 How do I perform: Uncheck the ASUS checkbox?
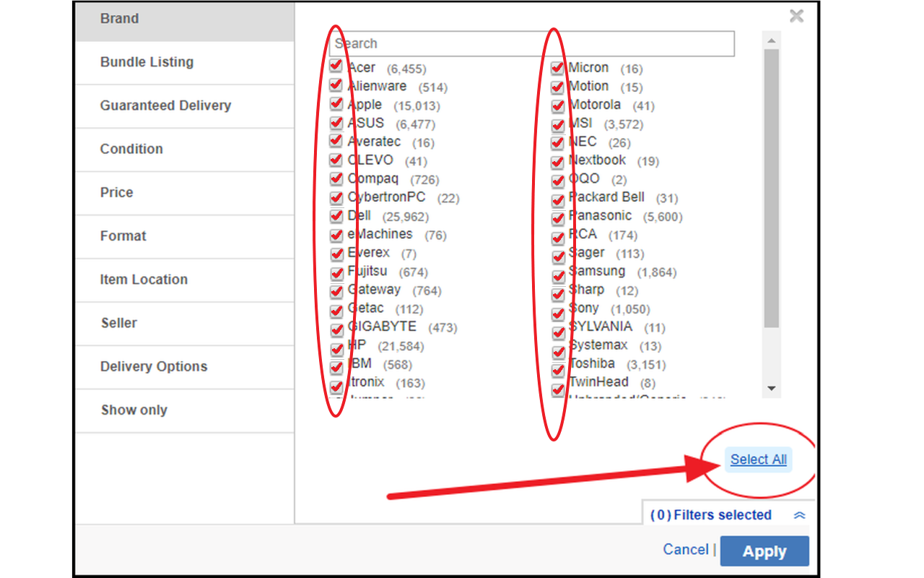(336, 122)
